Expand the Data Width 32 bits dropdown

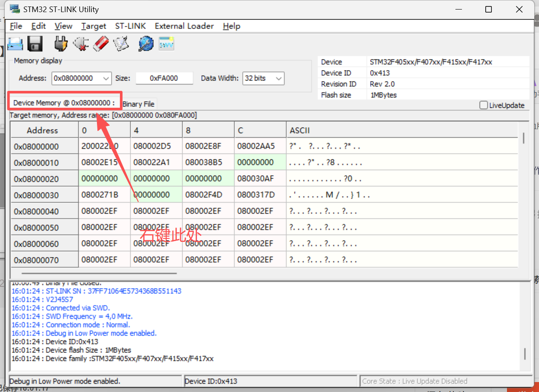pos(279,78)
